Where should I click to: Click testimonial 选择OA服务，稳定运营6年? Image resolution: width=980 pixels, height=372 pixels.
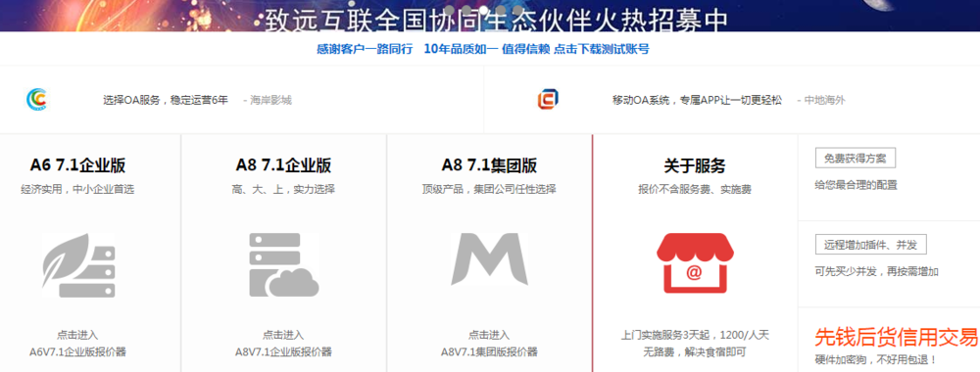coord(166,100)
